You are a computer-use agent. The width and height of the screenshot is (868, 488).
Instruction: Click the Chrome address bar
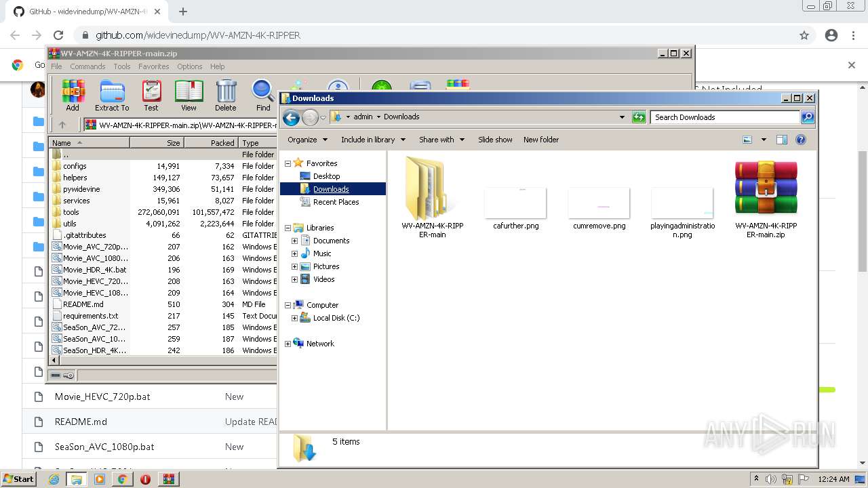click(434, 35)
